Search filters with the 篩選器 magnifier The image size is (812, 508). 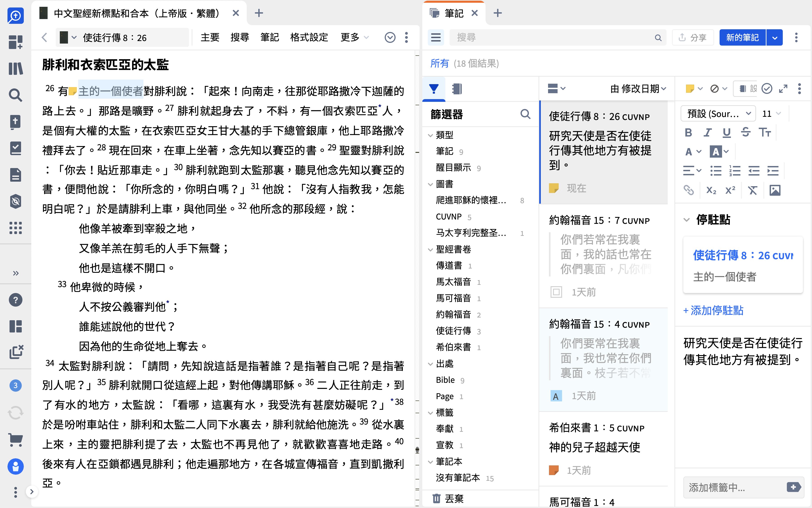pos(525,114)
